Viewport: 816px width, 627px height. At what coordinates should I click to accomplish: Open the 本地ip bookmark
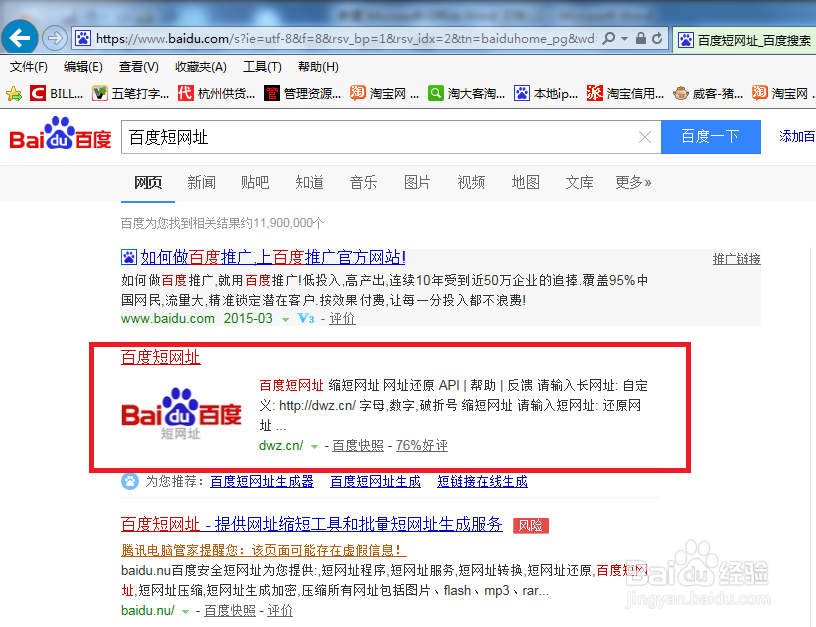(x=546, y=94)
